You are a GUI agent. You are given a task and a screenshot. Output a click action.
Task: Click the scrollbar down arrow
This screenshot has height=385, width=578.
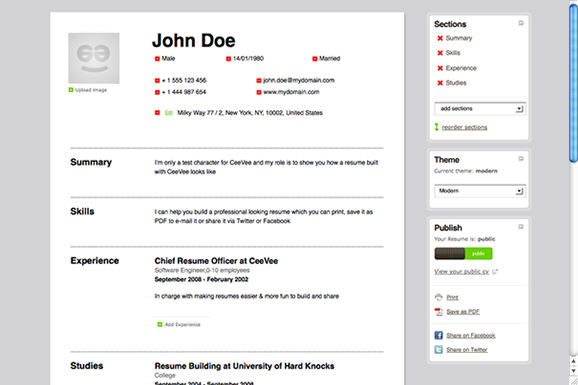[573, 371]
